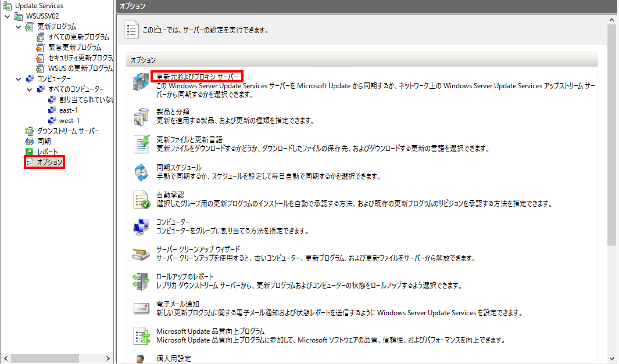The height and width of the screenshot is (364, 619).
Task: Select レポート in the navigation tree
Action: coord(47,152)
